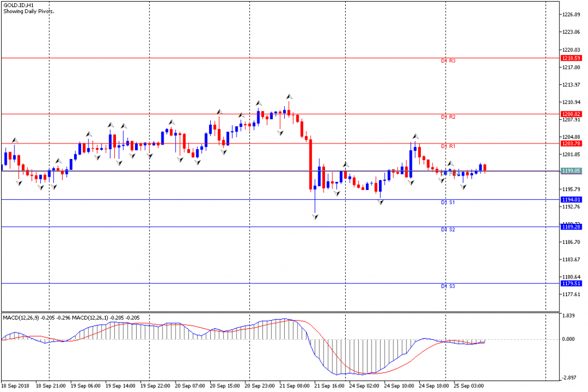
Task: Click the red 1208.82 price tag
Action: tap(571, 114)
